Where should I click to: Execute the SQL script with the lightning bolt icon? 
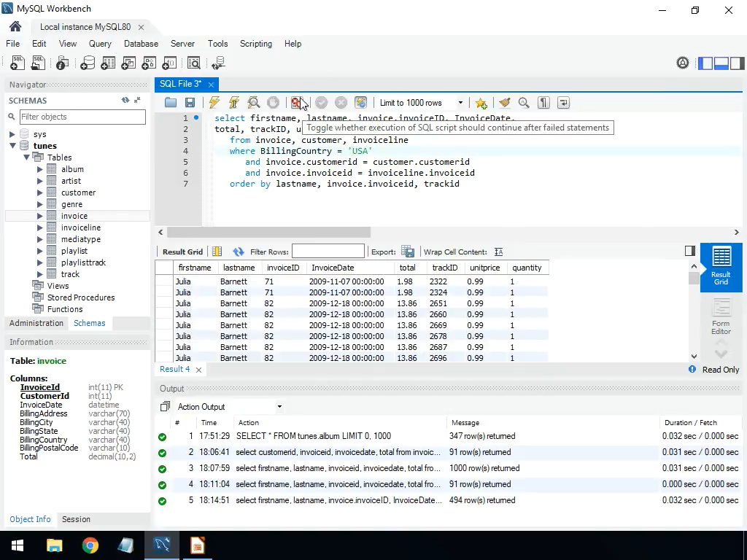[x=214, y=103]
